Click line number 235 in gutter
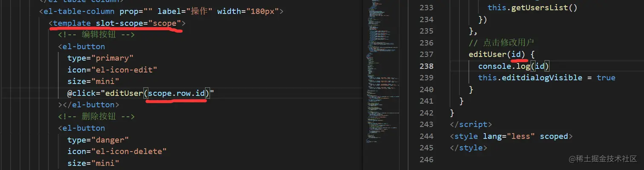 pyautogui.click(x=426, y=31)
